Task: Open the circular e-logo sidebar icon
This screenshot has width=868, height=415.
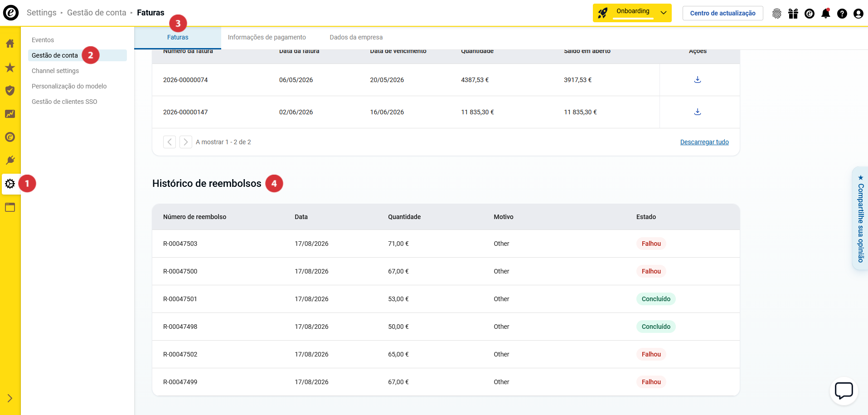Action: pos(10,137)
